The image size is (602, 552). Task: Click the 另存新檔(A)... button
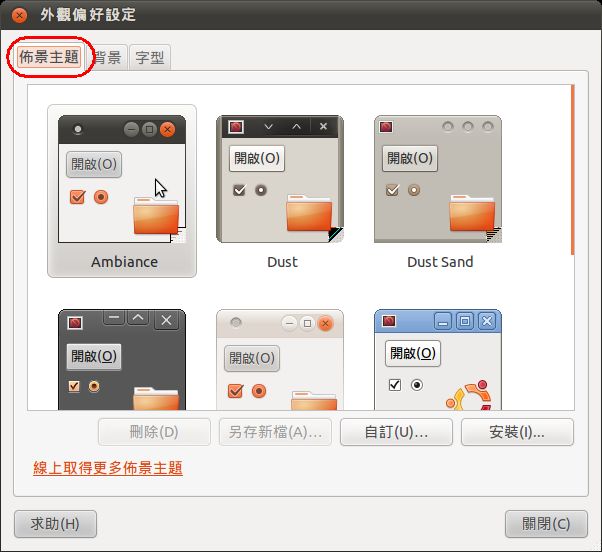(x=275, y=432)
